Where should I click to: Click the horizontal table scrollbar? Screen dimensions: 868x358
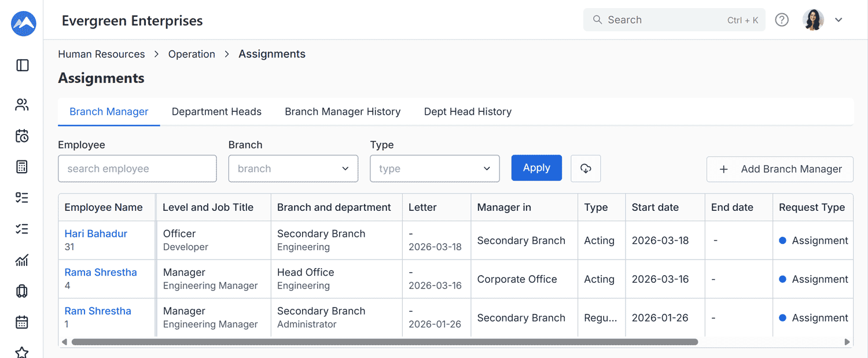pos(384,342)
